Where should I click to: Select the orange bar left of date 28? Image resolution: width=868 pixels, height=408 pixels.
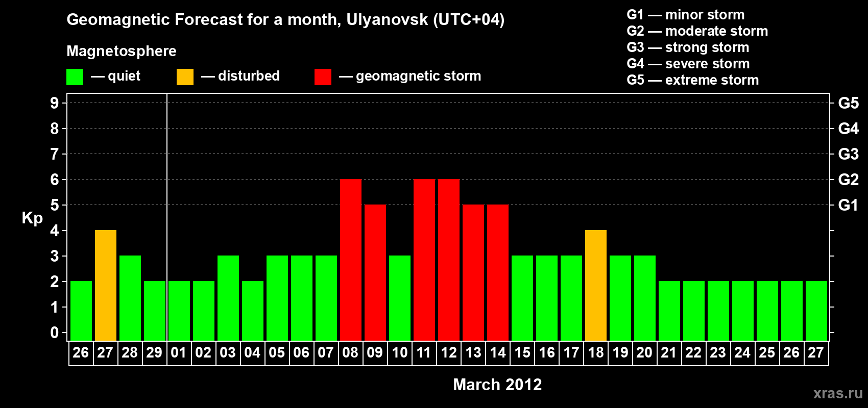tap(106, 285)
